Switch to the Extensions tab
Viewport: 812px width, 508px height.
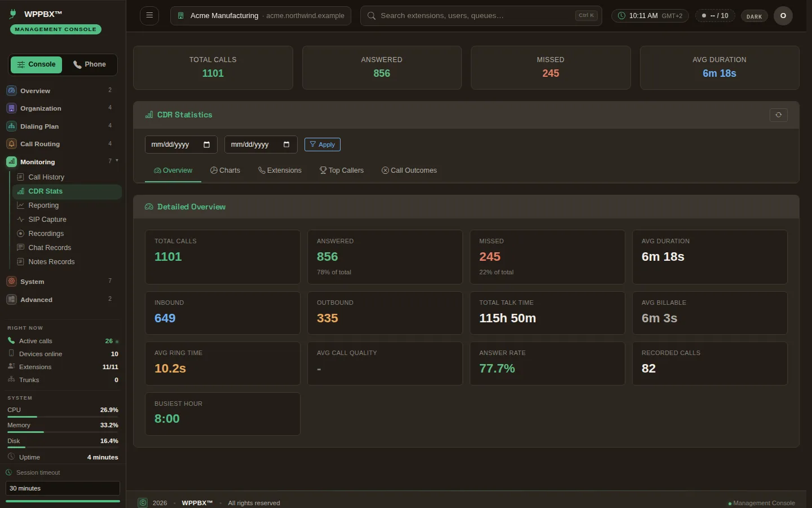coord(280,170)
